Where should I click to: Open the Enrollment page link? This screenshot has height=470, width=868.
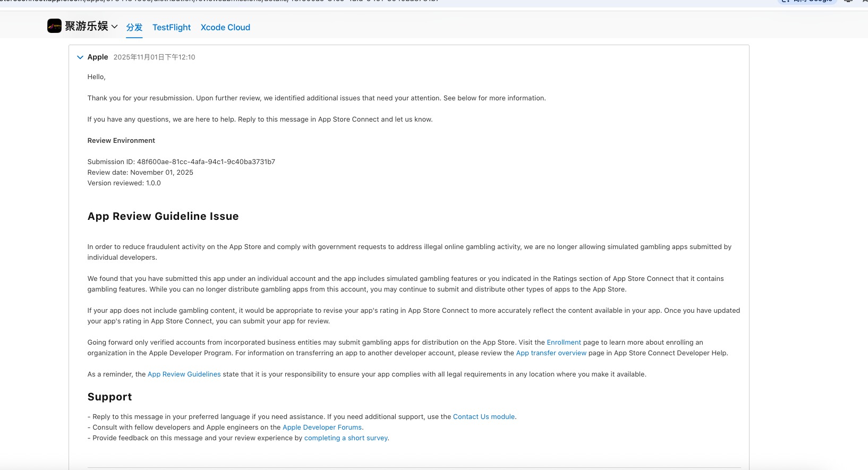click(x=564, y=343)
